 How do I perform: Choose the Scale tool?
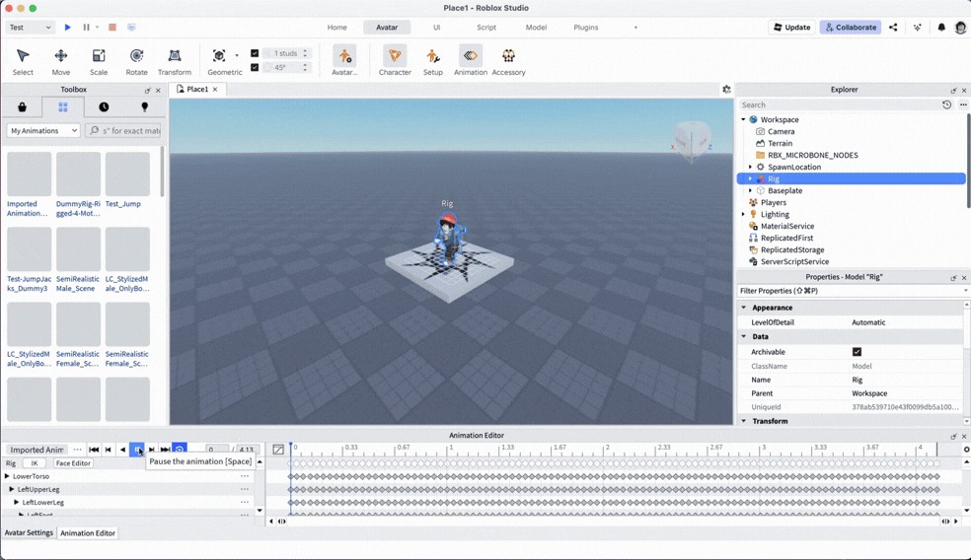(x=99, y=62)
